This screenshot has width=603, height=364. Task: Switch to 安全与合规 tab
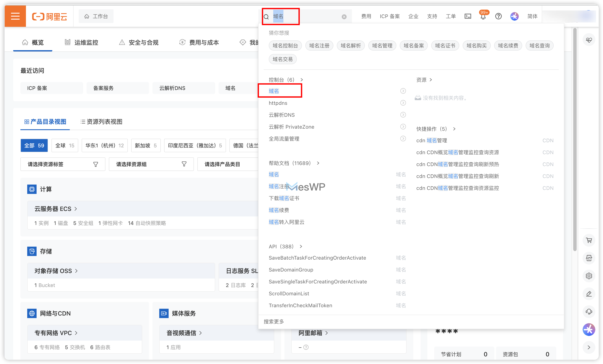[x=138, y=42]
